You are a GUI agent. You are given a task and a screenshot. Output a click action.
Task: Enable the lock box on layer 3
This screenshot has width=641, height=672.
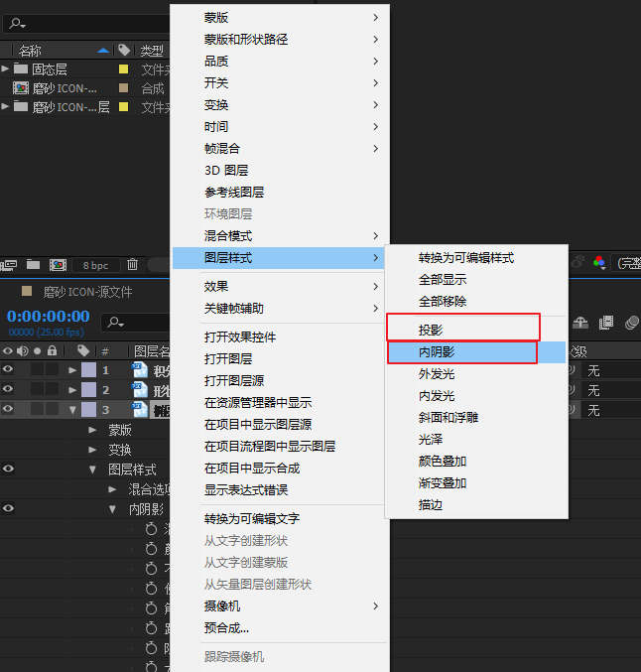[x=53, y=408]
